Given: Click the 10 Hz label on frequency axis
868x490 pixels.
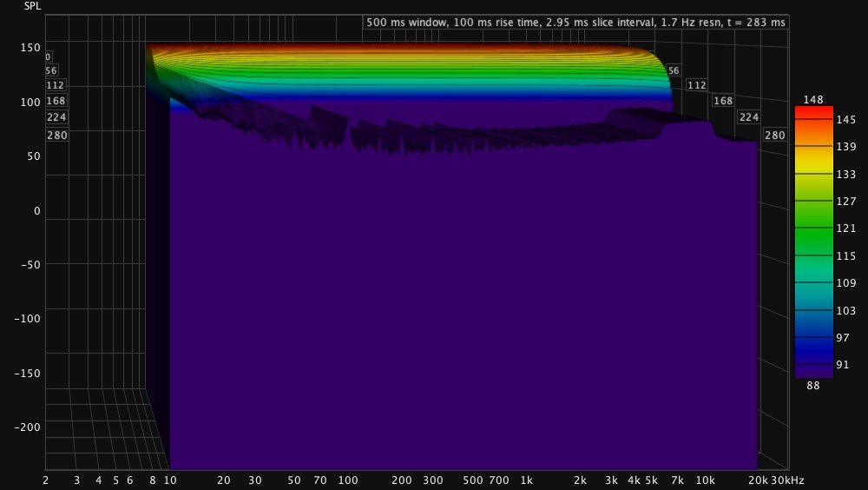Looking at the screenshot, I should pyautogui.click(x=170, y=480).
